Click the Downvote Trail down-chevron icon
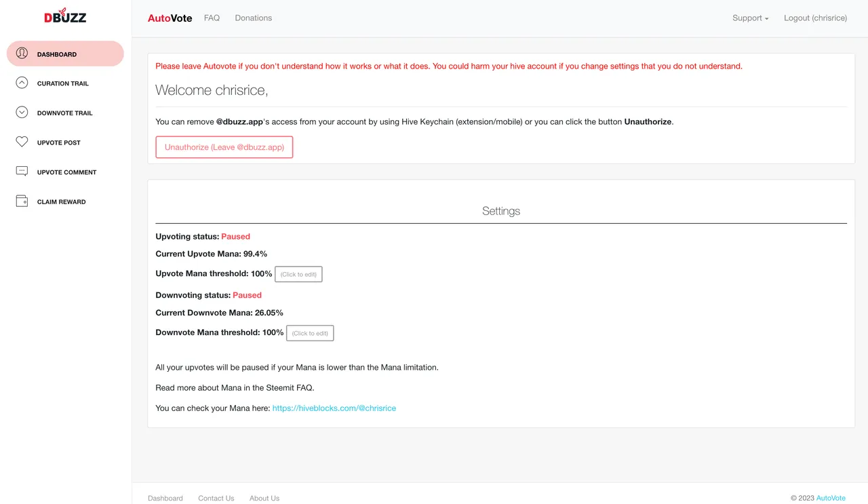The width and height of the screenshot is (868, 504). (x=22, y=113)
